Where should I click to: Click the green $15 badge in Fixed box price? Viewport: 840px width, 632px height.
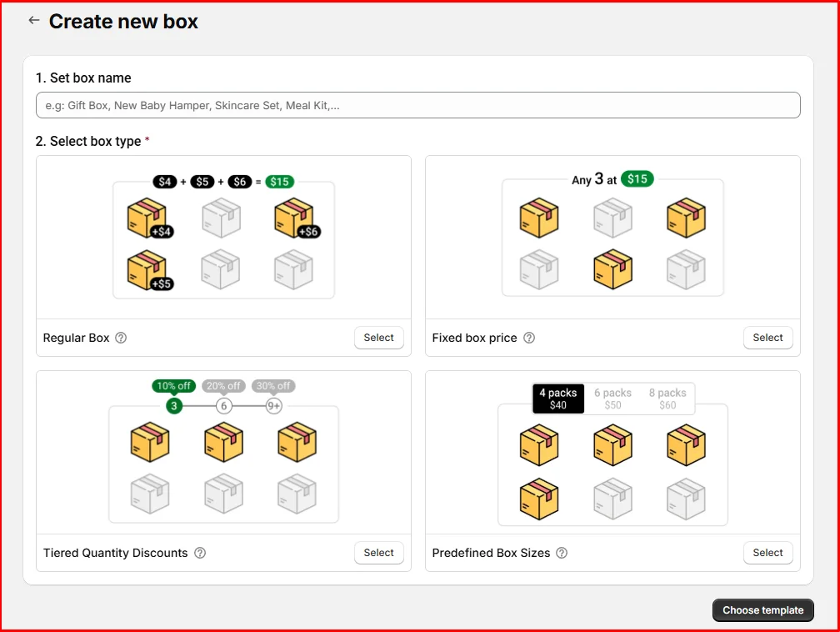pos(637,179)
